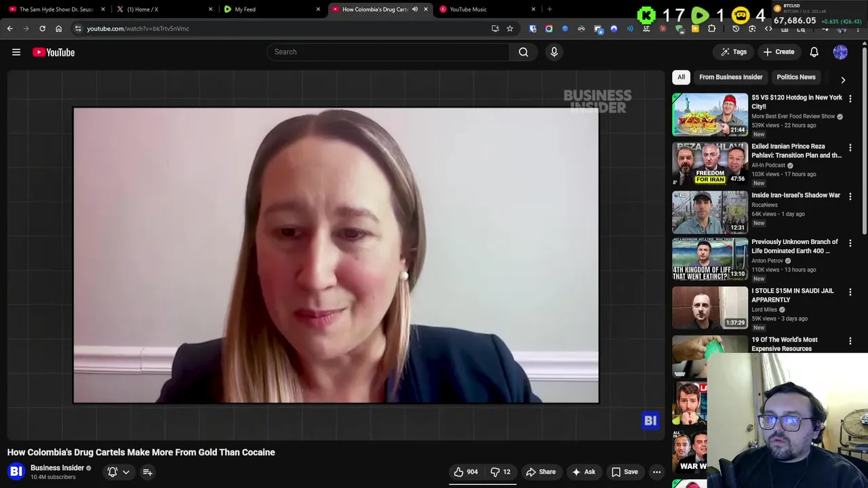
Task: Mute the playing tab via speaker icon
Action: click(x=414, y=9)
